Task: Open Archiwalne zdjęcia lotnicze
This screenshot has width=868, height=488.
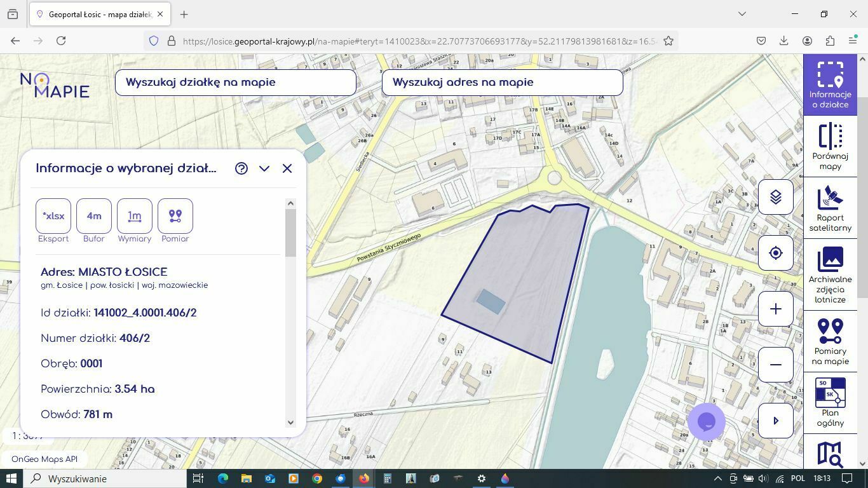Action: pos(830,274)
